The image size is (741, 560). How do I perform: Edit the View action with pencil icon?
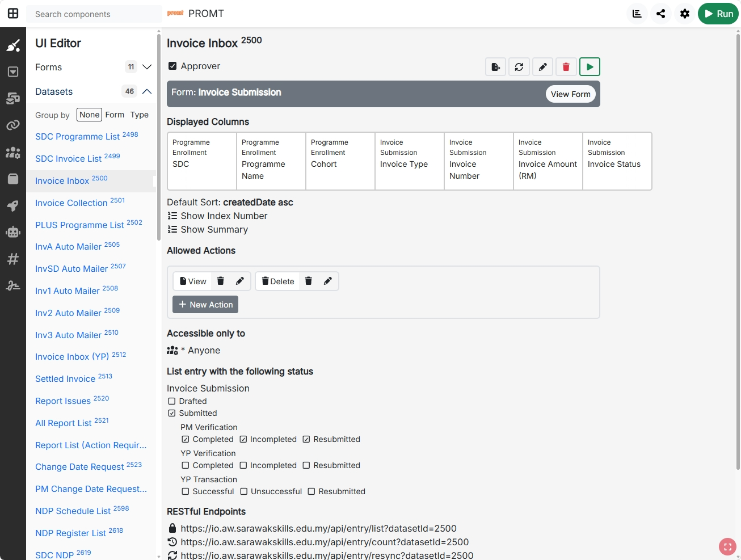pyautogui.click(x=240, y=281)
